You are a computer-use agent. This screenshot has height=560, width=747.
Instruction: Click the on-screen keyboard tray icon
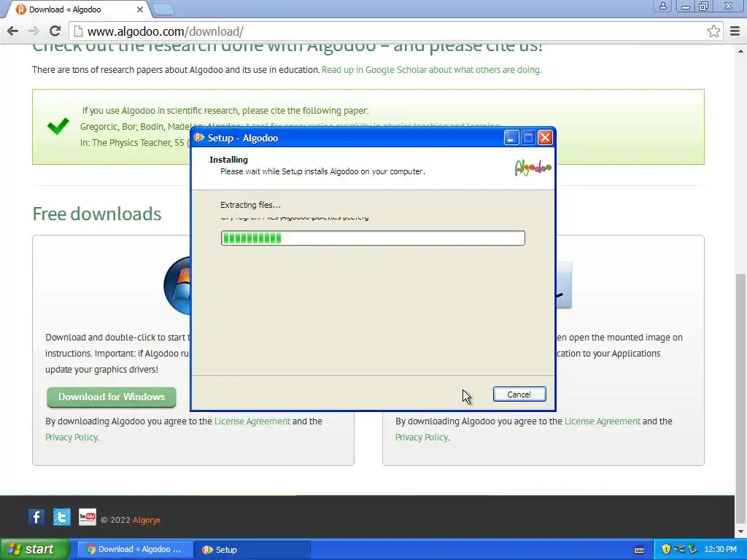pos(639,550)
